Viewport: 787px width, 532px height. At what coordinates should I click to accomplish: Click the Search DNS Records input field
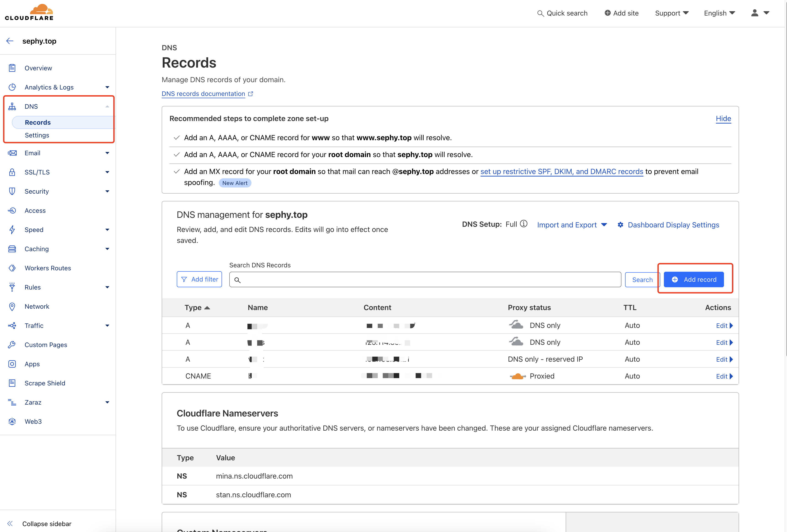coord(425,279)
